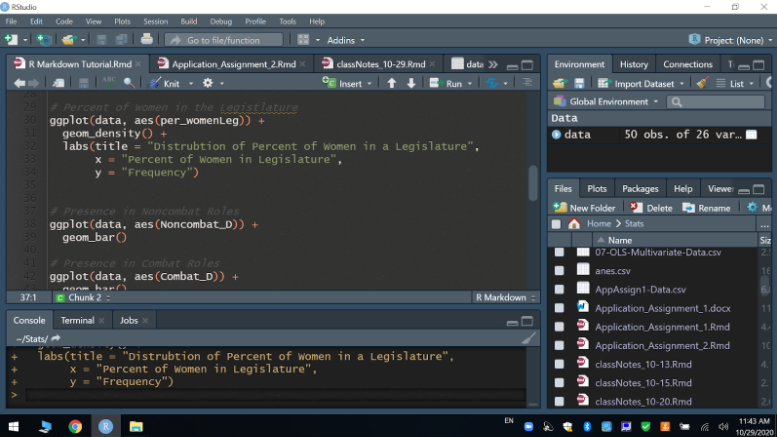Switch to the Terminal tab
Screen dimensions: 777x437
77,320
